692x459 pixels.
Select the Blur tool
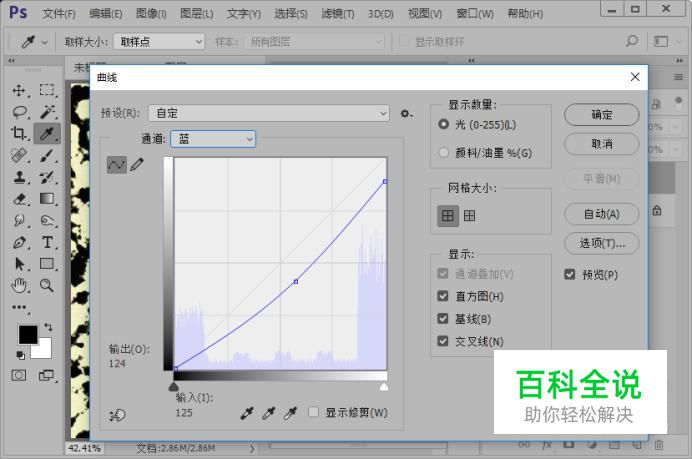(x=19, y=220)
